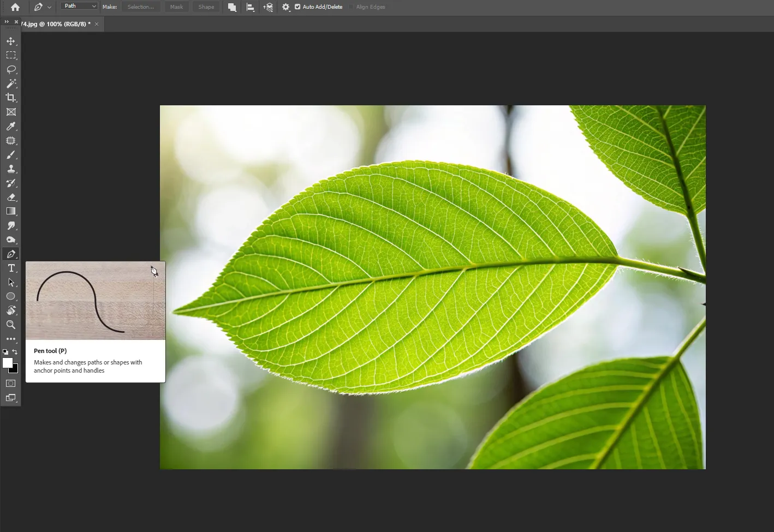Switch to the Eraser tool
This screenshot has height=532, width=774.
[11, 198]
